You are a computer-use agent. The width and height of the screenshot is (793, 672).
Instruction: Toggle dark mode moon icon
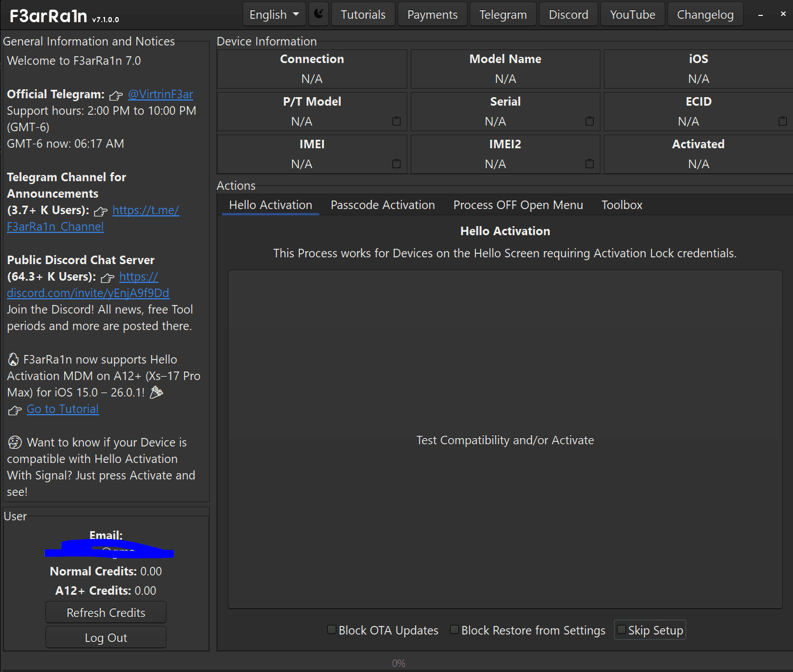(319, 14)
